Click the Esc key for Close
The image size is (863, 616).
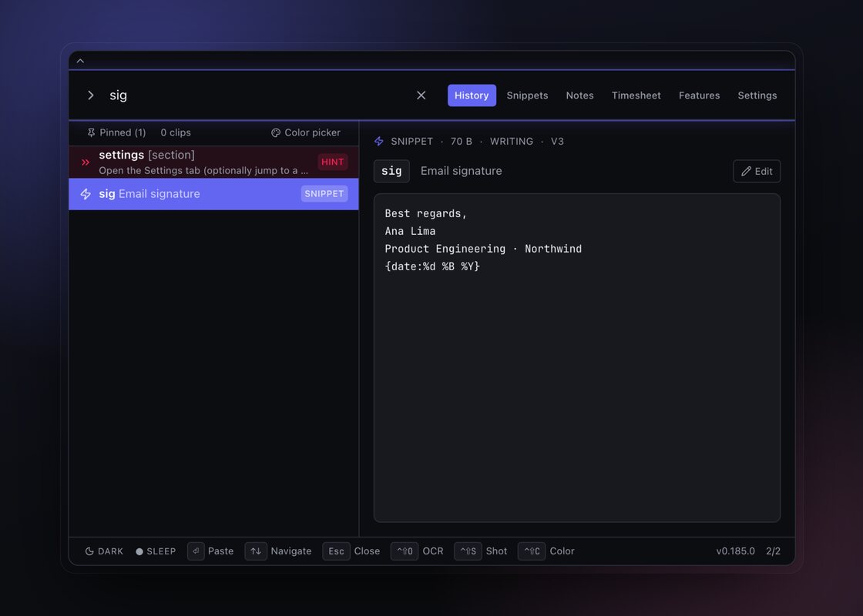pyautogui.click(x=336, y=551)
